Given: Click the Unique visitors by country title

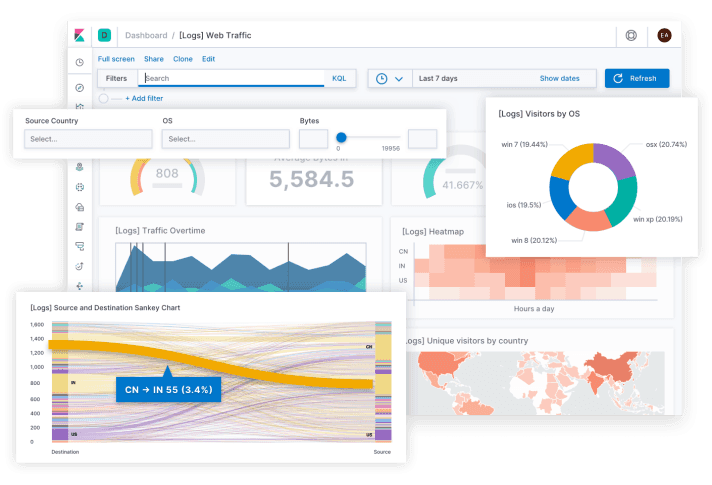Looking at the screenshot, I should pos(467,341).
